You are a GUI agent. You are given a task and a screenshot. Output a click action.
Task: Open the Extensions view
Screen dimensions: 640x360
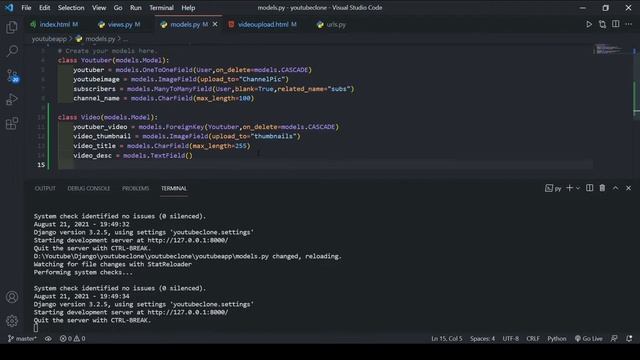pos(12,123)
